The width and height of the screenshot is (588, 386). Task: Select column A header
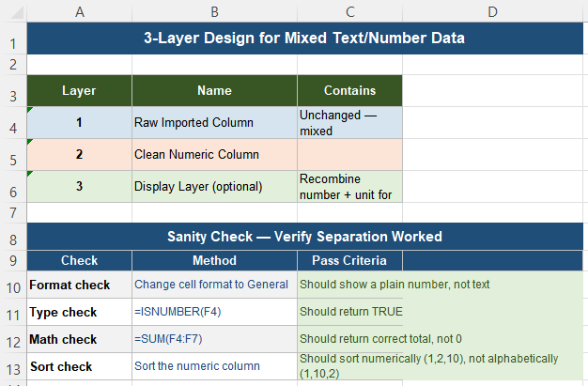point(80,11)
